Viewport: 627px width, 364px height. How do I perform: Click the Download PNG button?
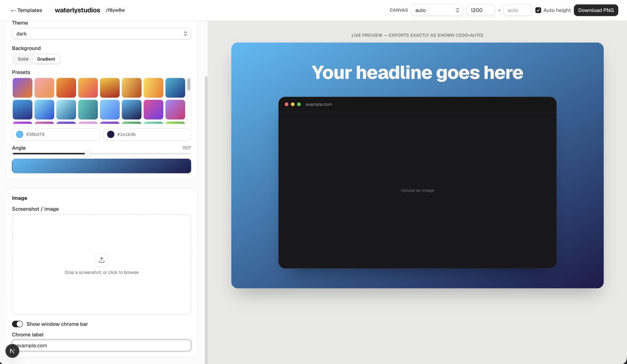pyautogui.click(x=596, y=10)
